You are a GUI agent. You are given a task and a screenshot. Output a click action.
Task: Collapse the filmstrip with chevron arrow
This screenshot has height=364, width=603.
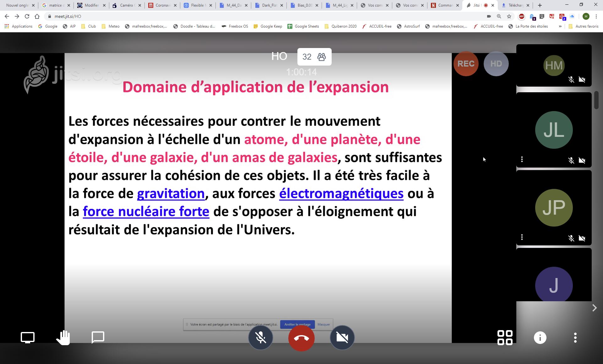point(594,308)
